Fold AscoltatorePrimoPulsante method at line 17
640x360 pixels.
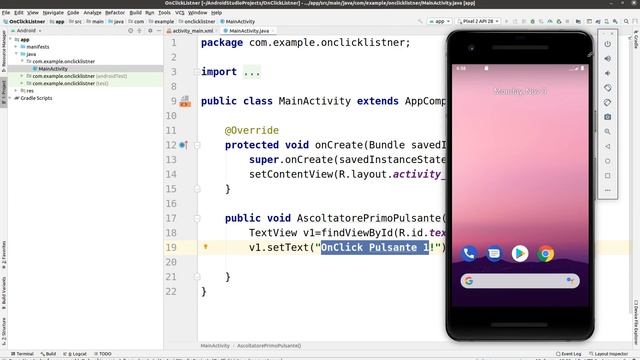click(x=197, y=218)
